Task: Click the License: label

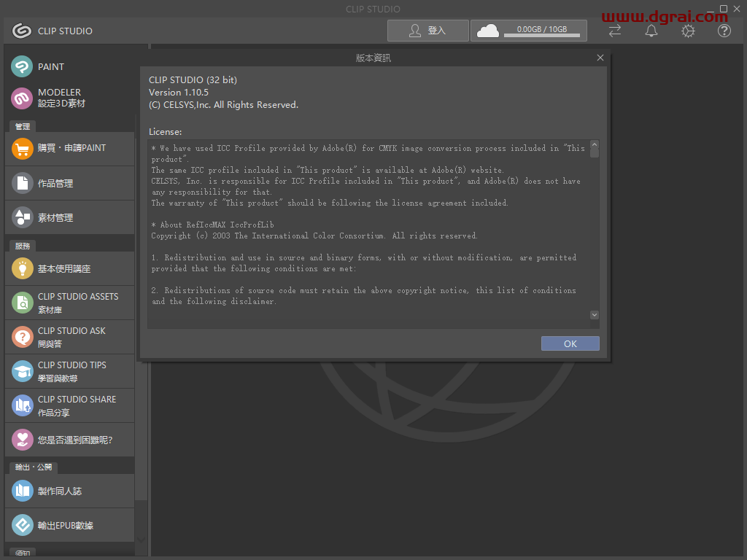Action: pos(166,132)
